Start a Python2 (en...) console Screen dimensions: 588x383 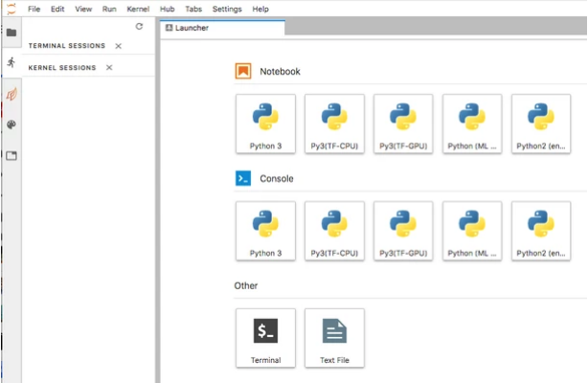(x=541, y=231)
